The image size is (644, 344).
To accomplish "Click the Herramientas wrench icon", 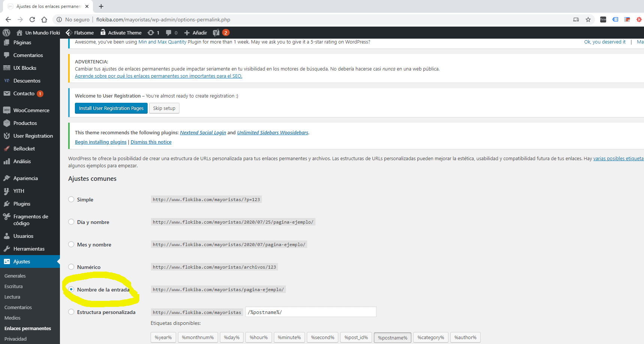I will pyautogui.click(x=6, y=249).
